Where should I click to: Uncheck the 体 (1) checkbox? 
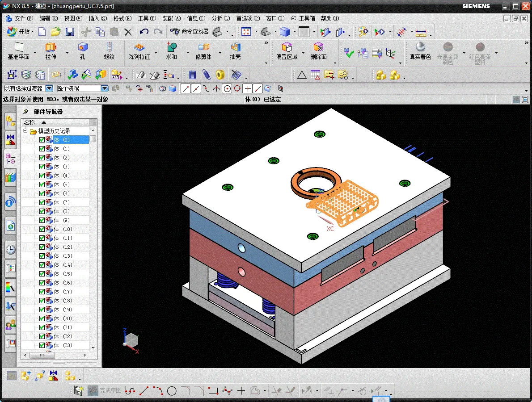tap(42, 149)
